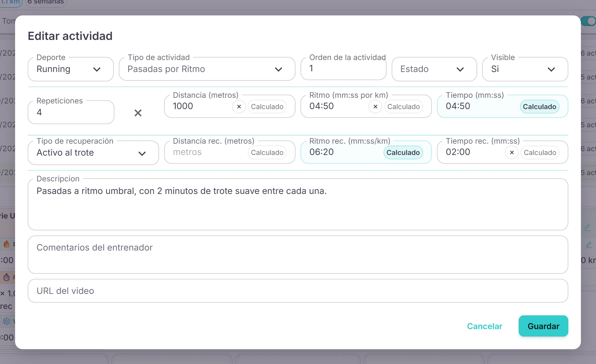The height and width of the screenshot is (364, 596).
Task: Focus the Repeticiones field
Action: 71,112
